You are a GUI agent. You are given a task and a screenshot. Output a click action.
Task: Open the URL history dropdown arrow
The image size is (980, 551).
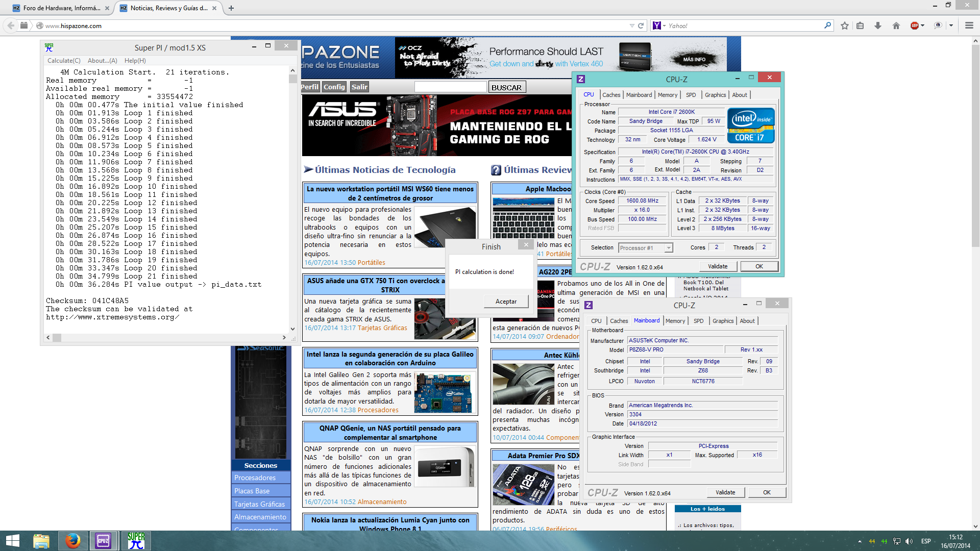632,26
